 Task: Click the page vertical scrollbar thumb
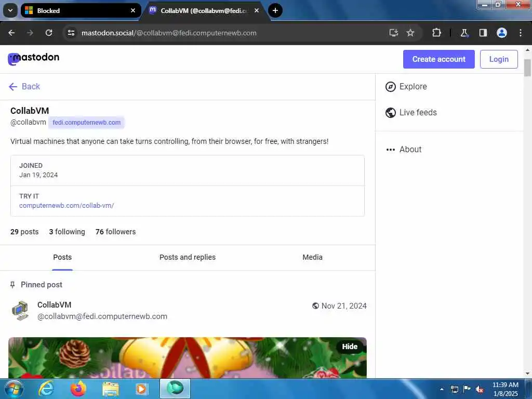528,68
